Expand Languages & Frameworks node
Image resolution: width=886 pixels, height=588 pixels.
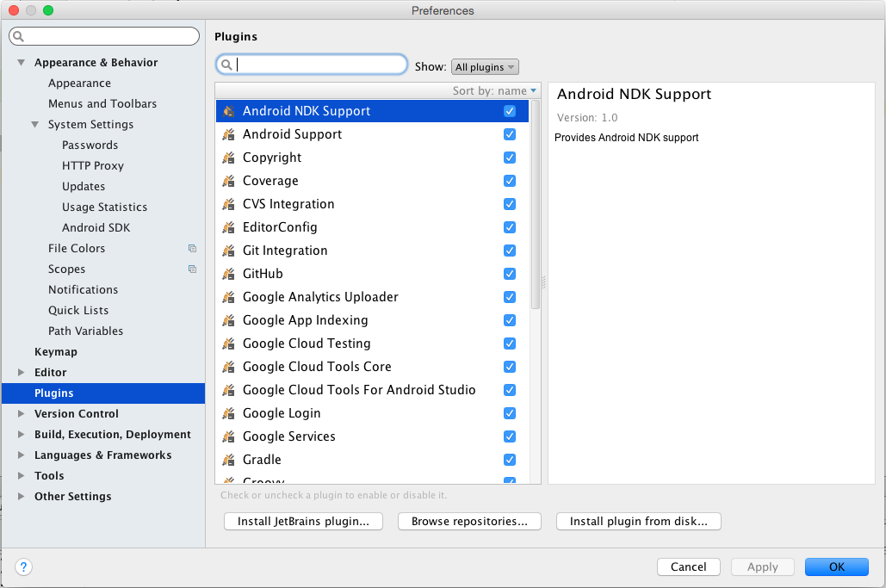point(21,455)
